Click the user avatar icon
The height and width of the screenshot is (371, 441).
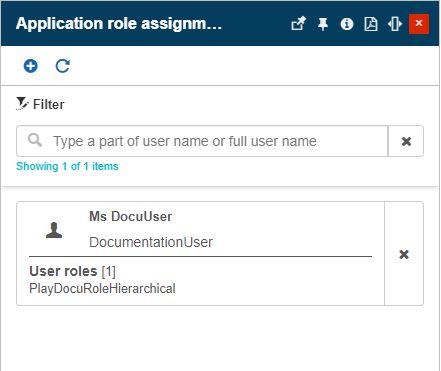54,230
